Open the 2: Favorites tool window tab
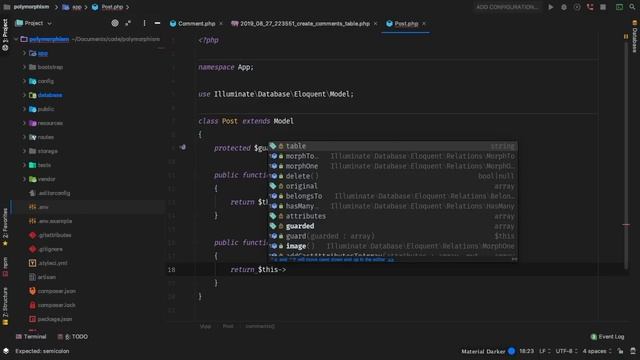The width and height of the screenshot is (640, 360). click(x=5, y=227)
